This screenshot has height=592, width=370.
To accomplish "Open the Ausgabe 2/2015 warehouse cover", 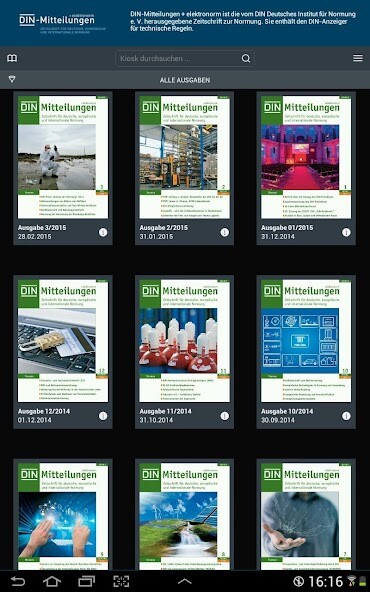I will click(184, 157).
